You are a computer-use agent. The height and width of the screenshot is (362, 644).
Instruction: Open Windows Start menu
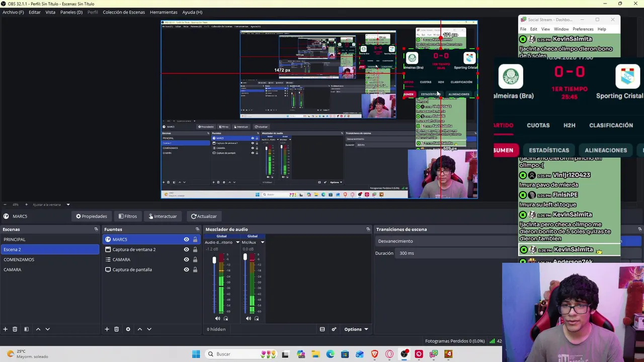click(196, 354)
